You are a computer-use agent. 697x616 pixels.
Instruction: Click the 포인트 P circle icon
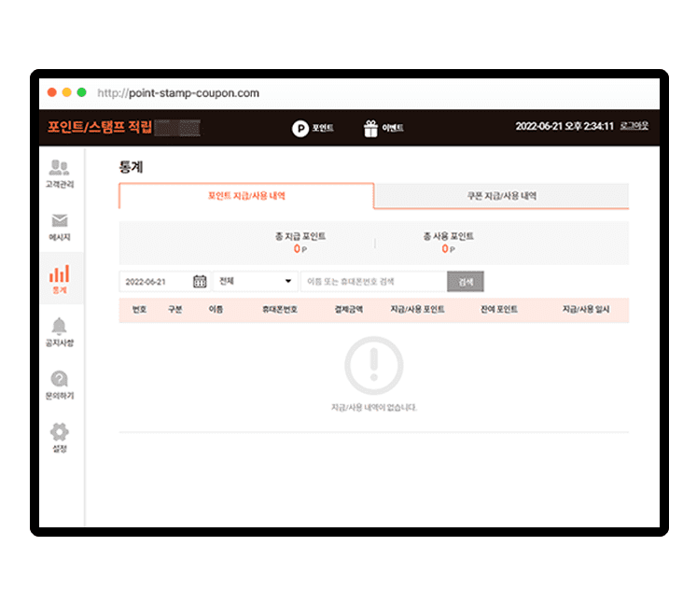[300, 129]
